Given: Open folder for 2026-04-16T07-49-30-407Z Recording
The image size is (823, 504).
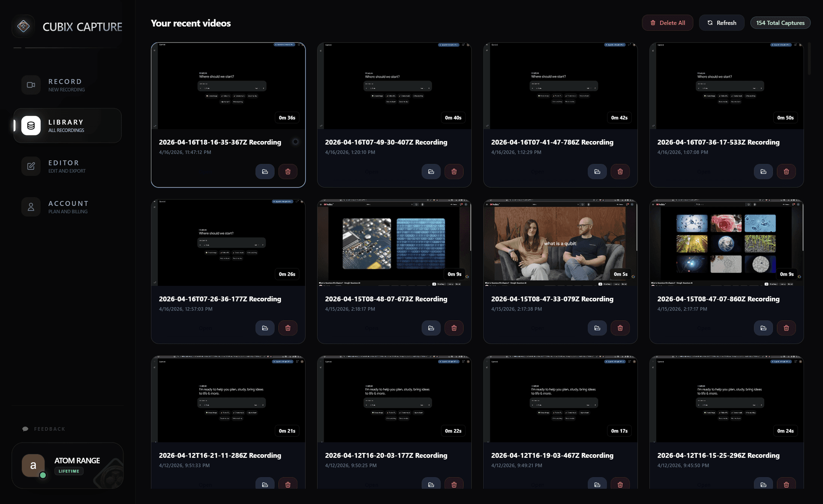Looking at the screenshot, I should pyautogui.click(x=431, y=171).
